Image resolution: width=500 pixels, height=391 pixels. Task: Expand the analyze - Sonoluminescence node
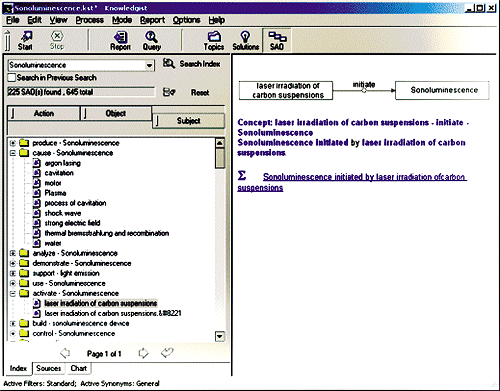(x=13, y=253)
